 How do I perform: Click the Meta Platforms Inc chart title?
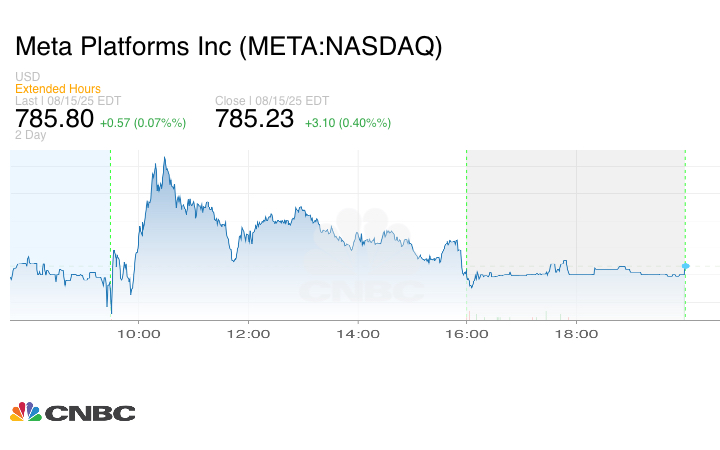(228, 47)
